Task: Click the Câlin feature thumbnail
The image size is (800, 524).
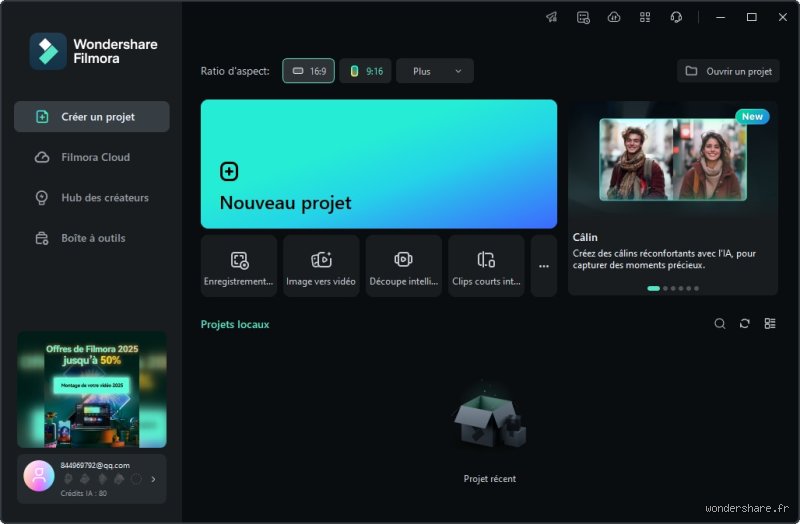Action: tap(673, 159)
